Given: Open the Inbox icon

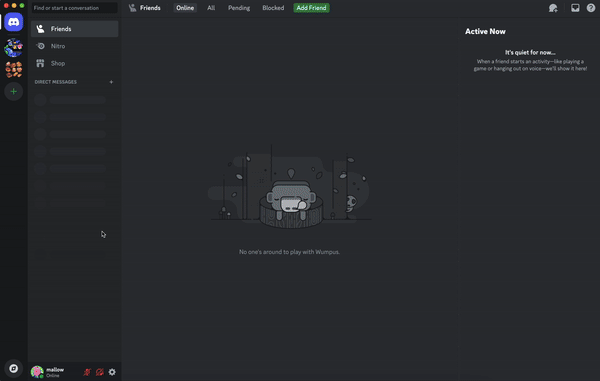Looking at the screenshot, I should pos(575,8).
